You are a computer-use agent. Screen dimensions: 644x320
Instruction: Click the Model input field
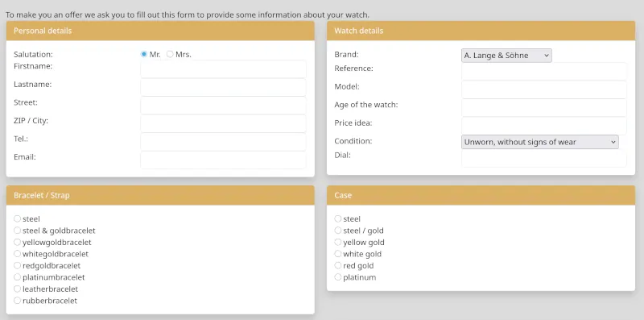544,89
